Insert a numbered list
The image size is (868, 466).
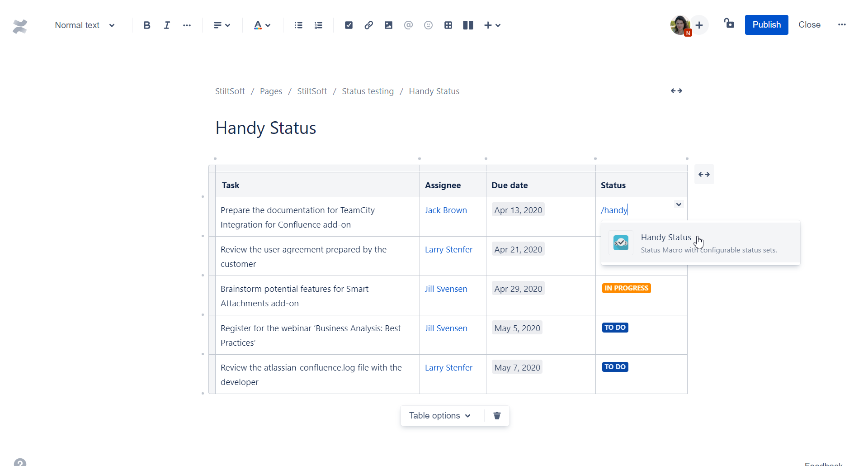[318, 25]
